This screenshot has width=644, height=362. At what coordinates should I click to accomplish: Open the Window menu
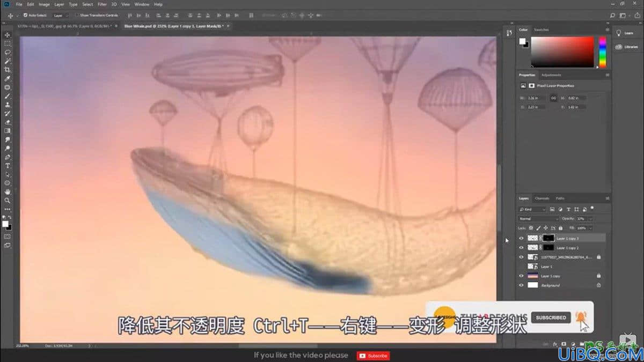(x=142, y=4)
